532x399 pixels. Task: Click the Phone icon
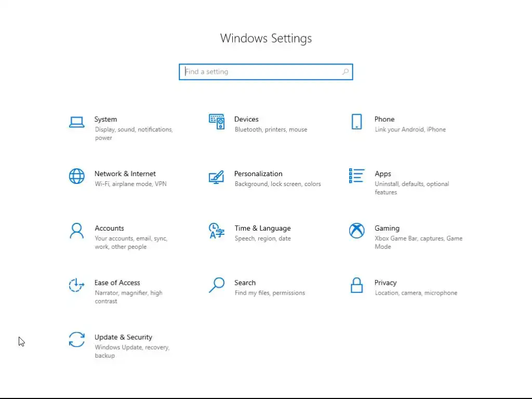coord(356,122)
